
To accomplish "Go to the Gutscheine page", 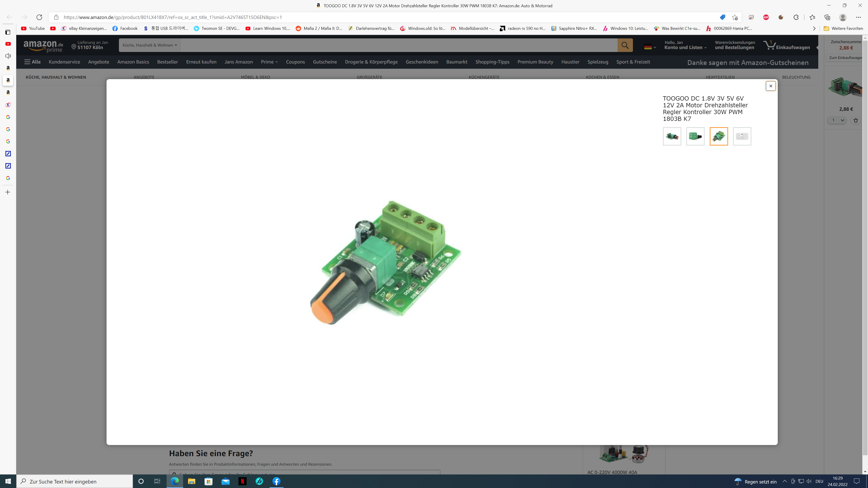I will [325, 62].
